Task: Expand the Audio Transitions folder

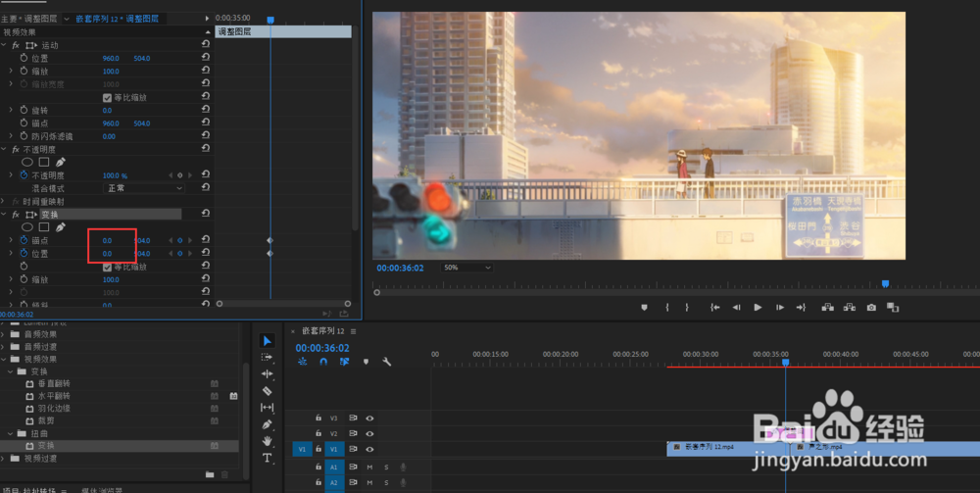Action: click(3, 346)
